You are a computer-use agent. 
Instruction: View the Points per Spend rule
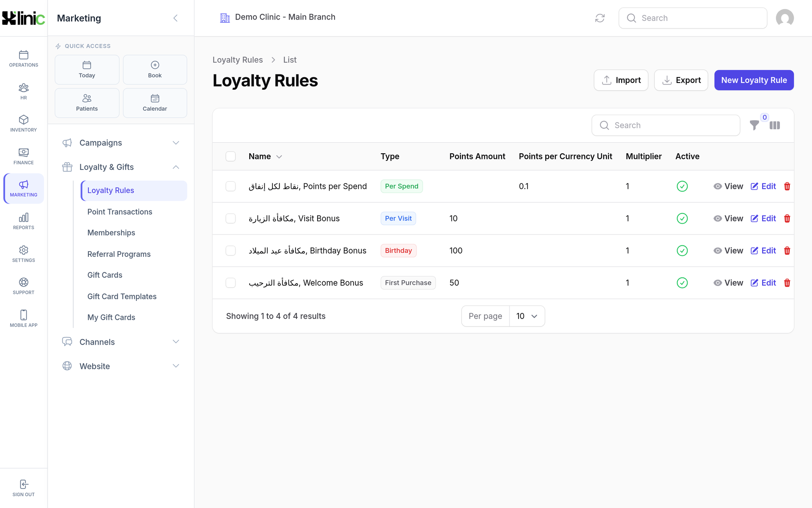[x=728, y=187]
